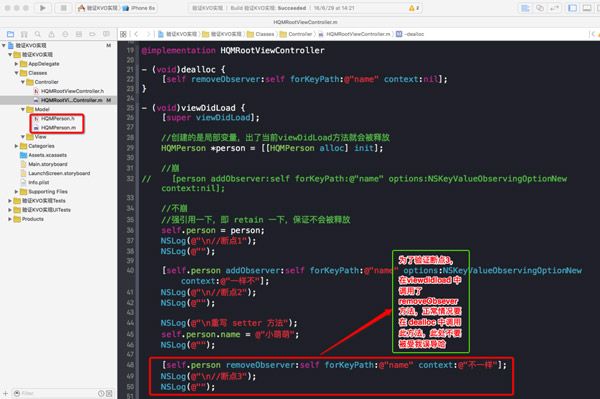Go forward in editor history
The width and height of the screenshot is (600, 399).
tap(148, 34)
